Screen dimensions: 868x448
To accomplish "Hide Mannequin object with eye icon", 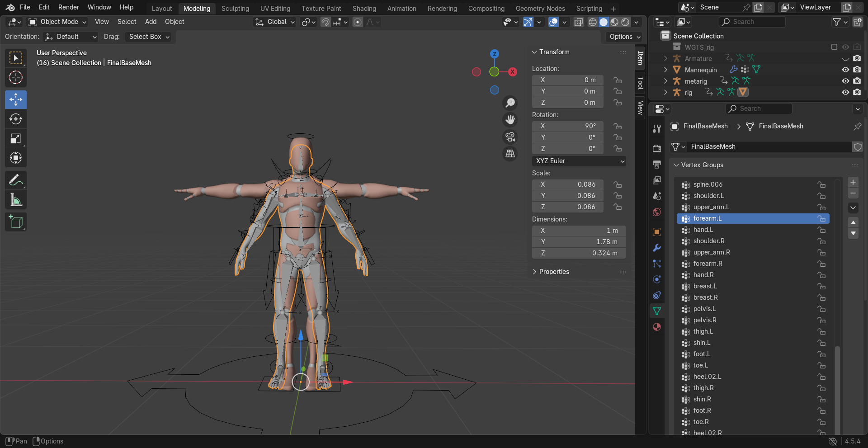I will [845, 70].
